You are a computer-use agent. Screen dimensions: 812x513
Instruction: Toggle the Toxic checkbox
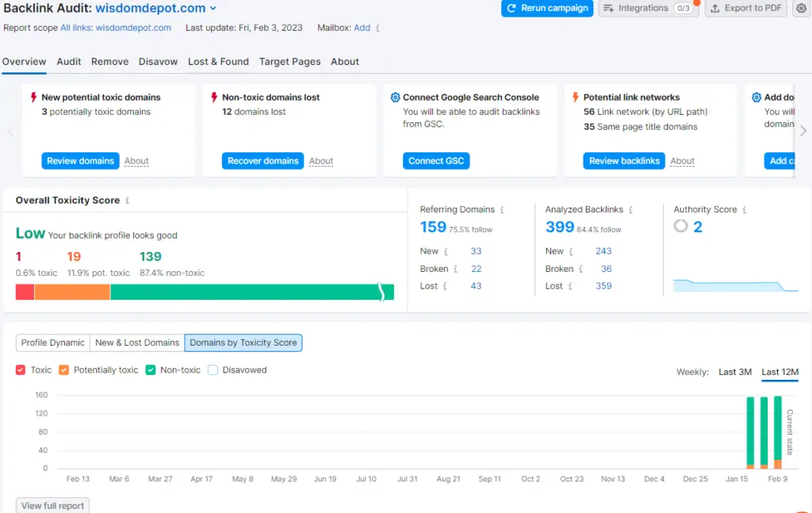[21, 370]
